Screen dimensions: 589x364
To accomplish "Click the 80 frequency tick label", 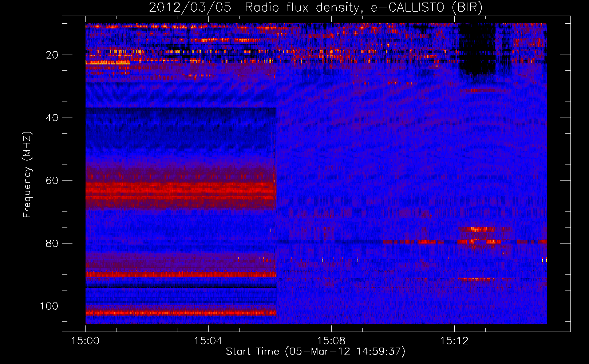I will [x=52, y=243].
